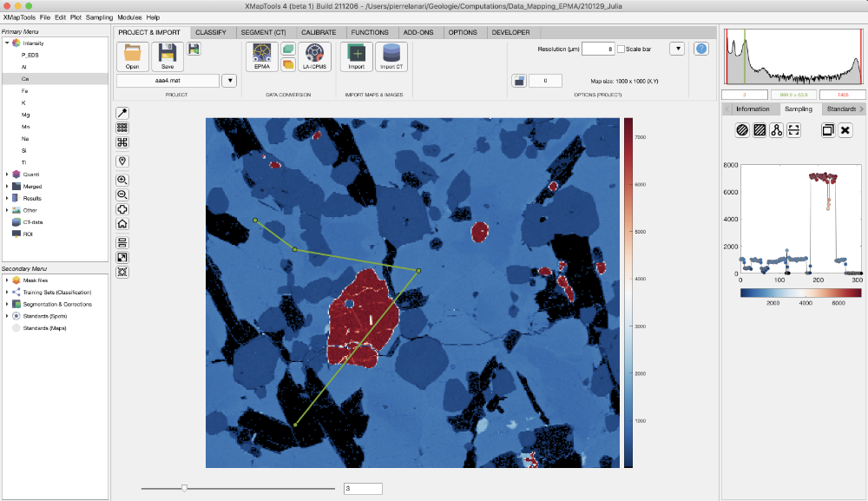Screen dimensions: 868x501
Task: Expand the Merged tree node
Action: [7, 187]
